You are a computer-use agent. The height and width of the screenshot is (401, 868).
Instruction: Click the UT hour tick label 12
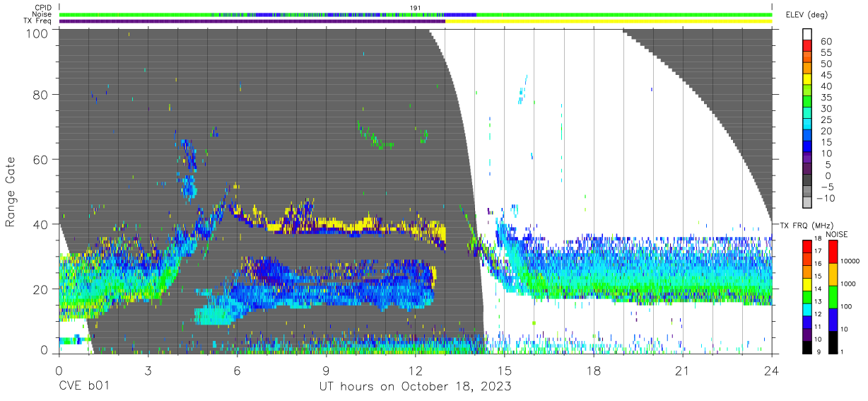(416, 371)
